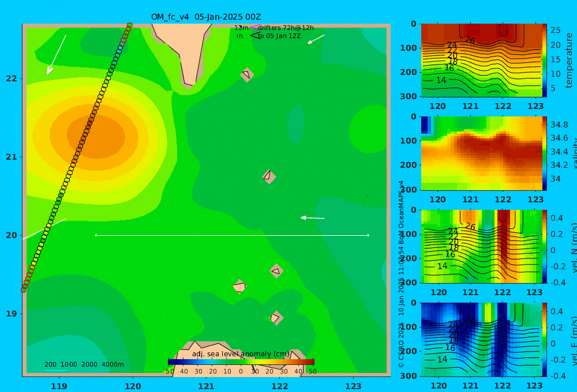Click longitude label 123 below the main map
Screen dimensions: 577x392
[x=353, y=386]
